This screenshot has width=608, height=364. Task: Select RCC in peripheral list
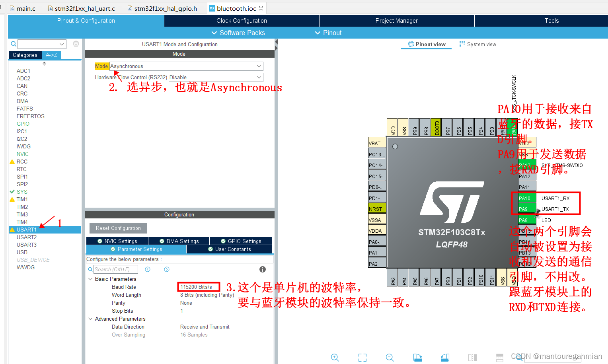(22, 162)
